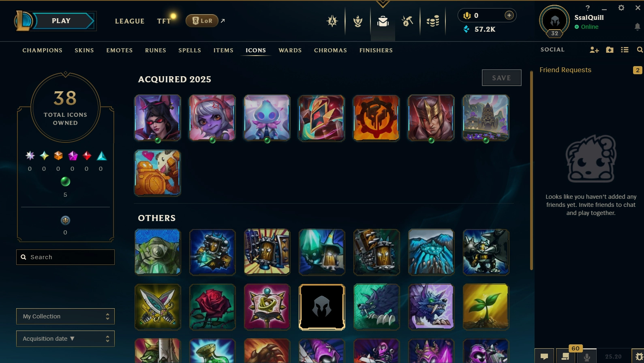Viewport: 644px width, 363px height.
Task: Select the red rose summoner icon
Action: tap(212, 307)
